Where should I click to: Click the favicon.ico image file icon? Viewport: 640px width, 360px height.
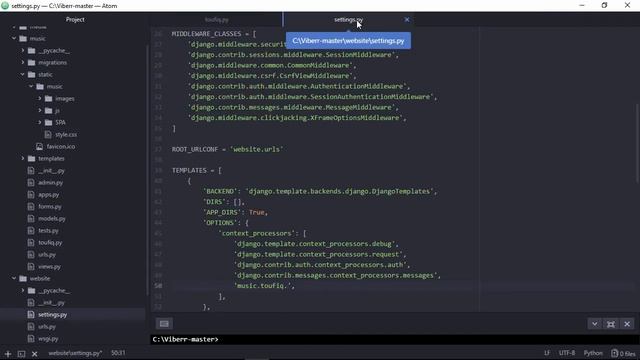coord(40,147)
